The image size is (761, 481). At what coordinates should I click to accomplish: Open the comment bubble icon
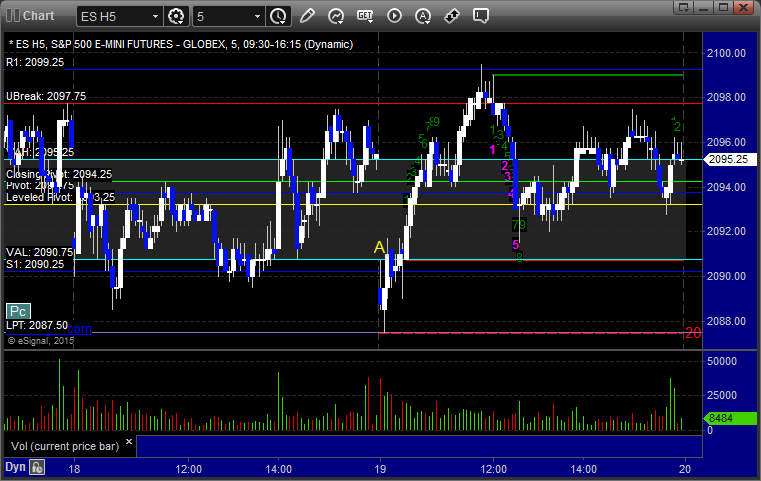click(x=481, y=16)
